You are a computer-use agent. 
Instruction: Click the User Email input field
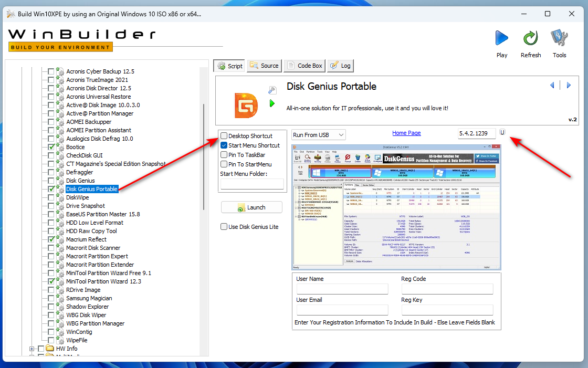coord(342,310)
